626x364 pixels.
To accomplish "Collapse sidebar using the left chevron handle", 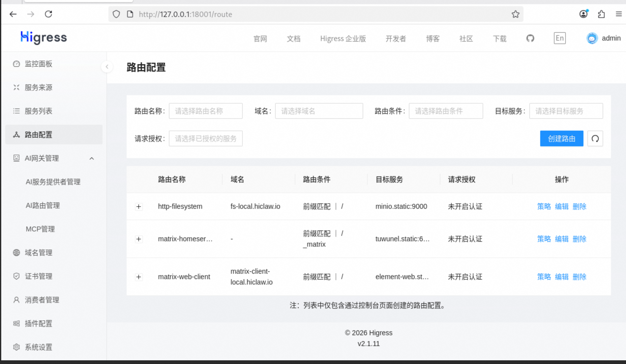I will 107,67.
